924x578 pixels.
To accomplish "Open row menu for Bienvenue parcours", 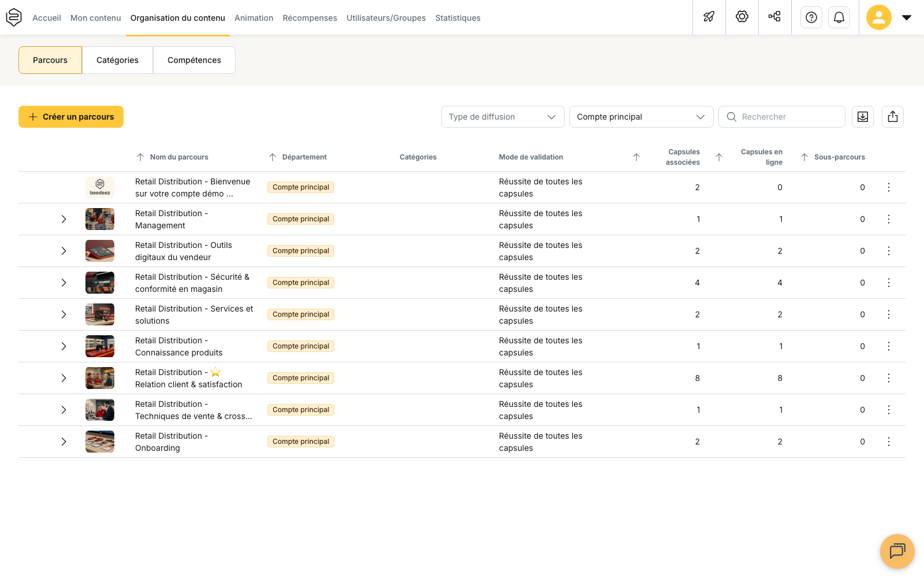I will (889, 187).
